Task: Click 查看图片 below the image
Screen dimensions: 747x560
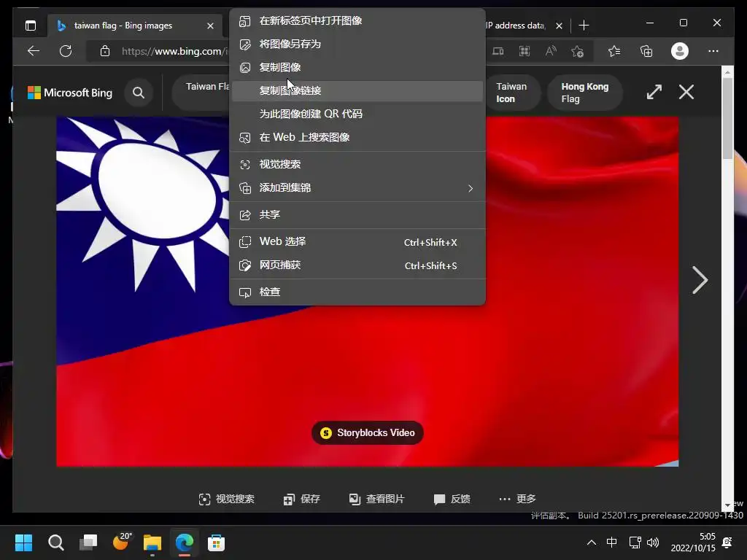Action: [x=376, y=499]
